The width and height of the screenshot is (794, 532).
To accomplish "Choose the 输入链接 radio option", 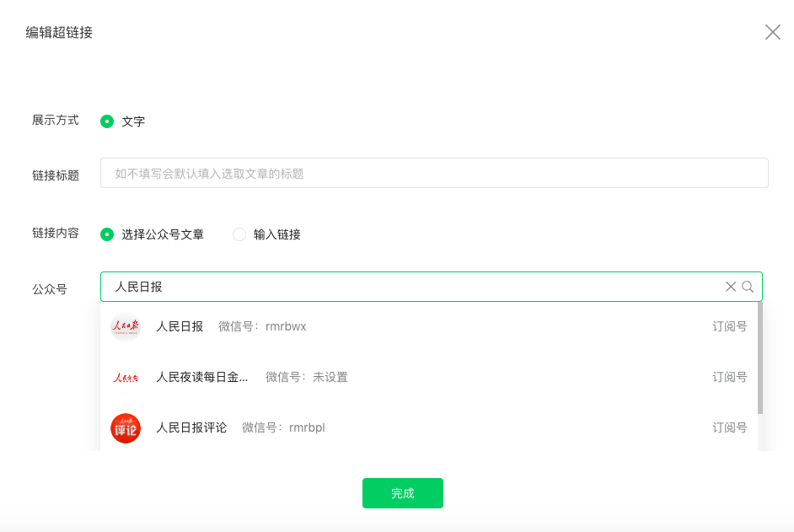I will click(x=239, y=234).
